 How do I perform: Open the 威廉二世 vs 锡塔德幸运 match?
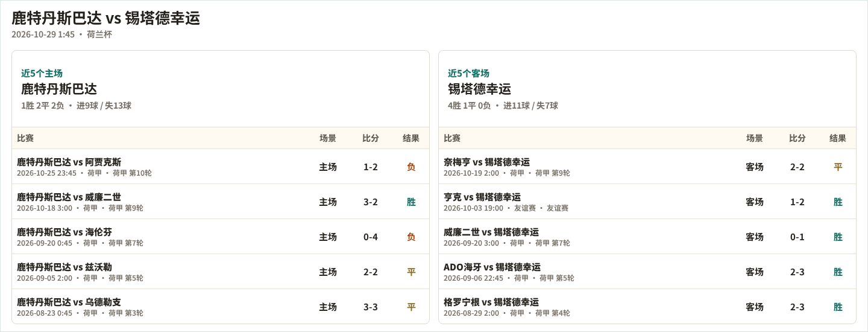click(x=647, y=237)
